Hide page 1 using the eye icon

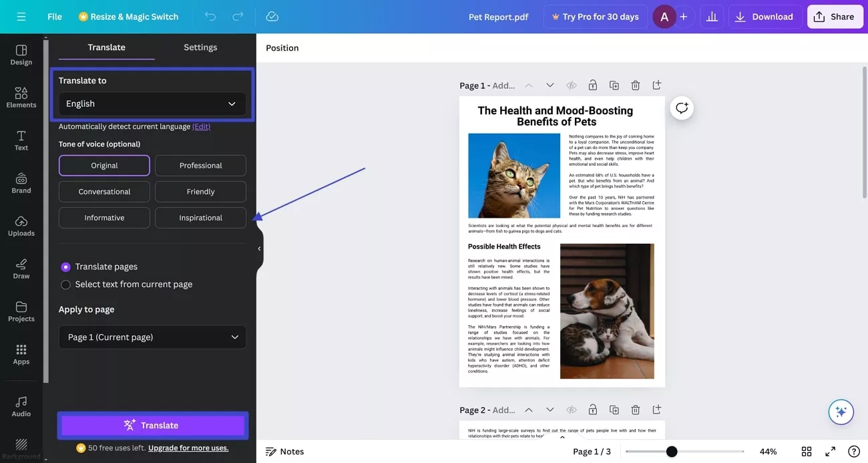(571, 85)
